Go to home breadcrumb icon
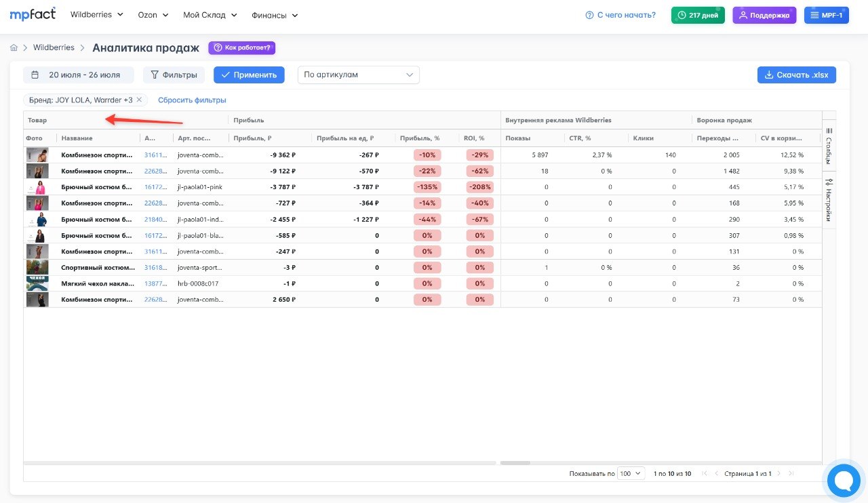Viewport: 868px width, 503px height. 14,48
